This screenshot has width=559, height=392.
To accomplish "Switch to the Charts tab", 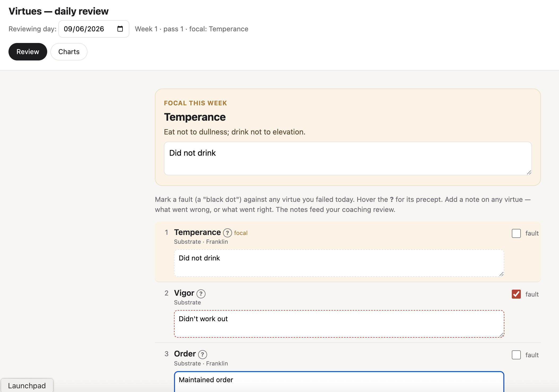I will (69, 52).
